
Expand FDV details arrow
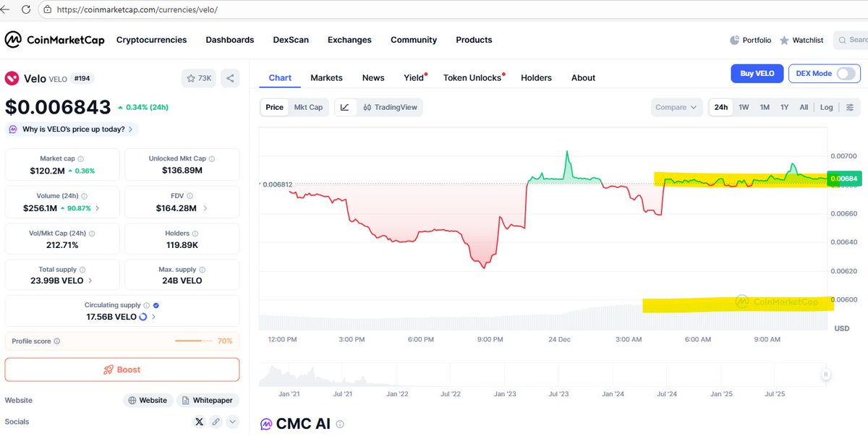tap(205, 208)
